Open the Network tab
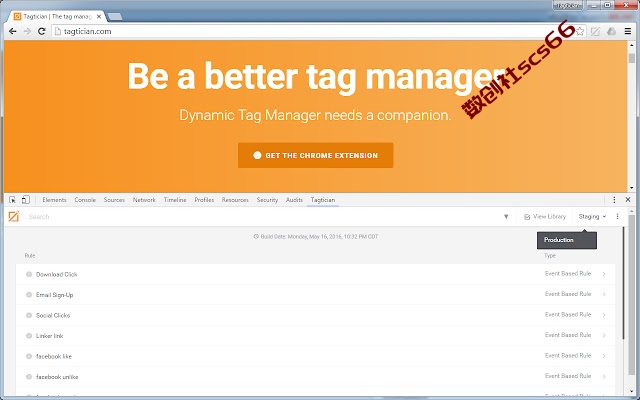 point(144,200)
